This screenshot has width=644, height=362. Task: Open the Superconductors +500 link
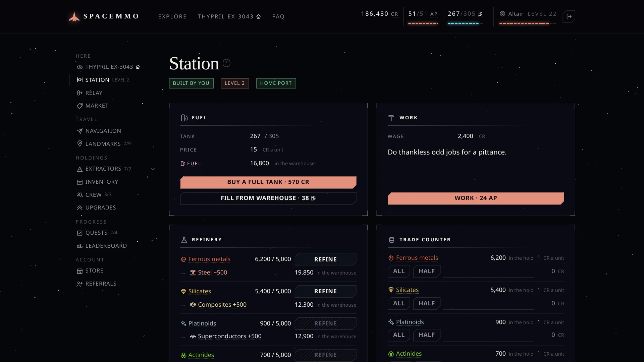tap(229, 336)
